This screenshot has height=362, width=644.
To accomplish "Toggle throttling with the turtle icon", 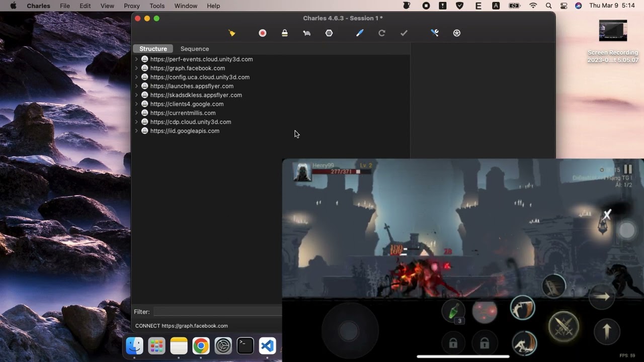I will pyautogui.click(x=307, y=33).
